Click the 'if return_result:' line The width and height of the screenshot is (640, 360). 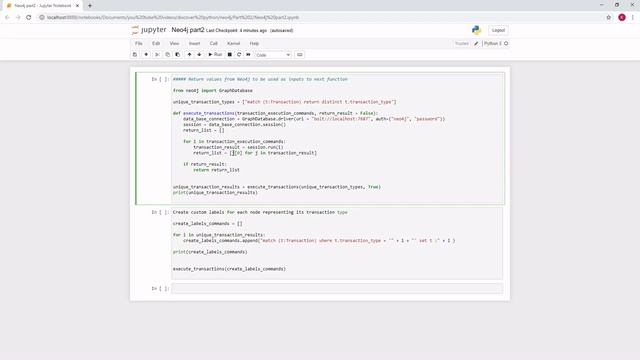click(205, 164)
